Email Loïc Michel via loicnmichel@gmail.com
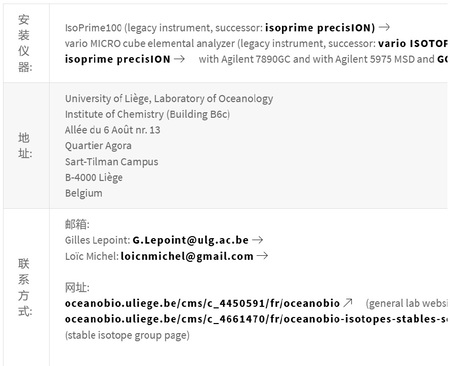 (x=187, y=256)
